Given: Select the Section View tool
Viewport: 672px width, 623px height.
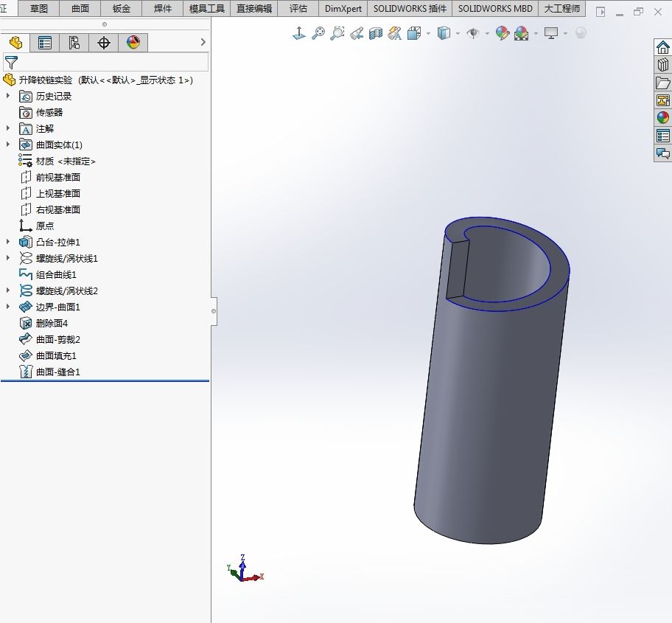Looking at the screenshot, I should [x=376, y=33].
